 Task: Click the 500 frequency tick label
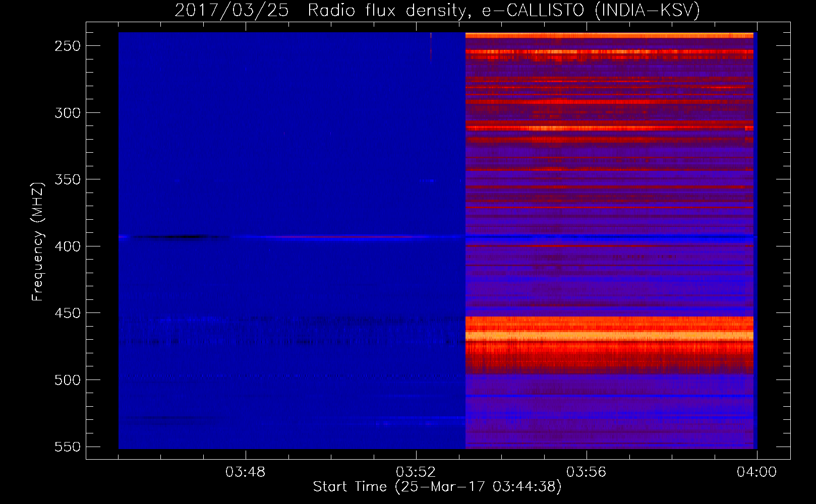68,380
